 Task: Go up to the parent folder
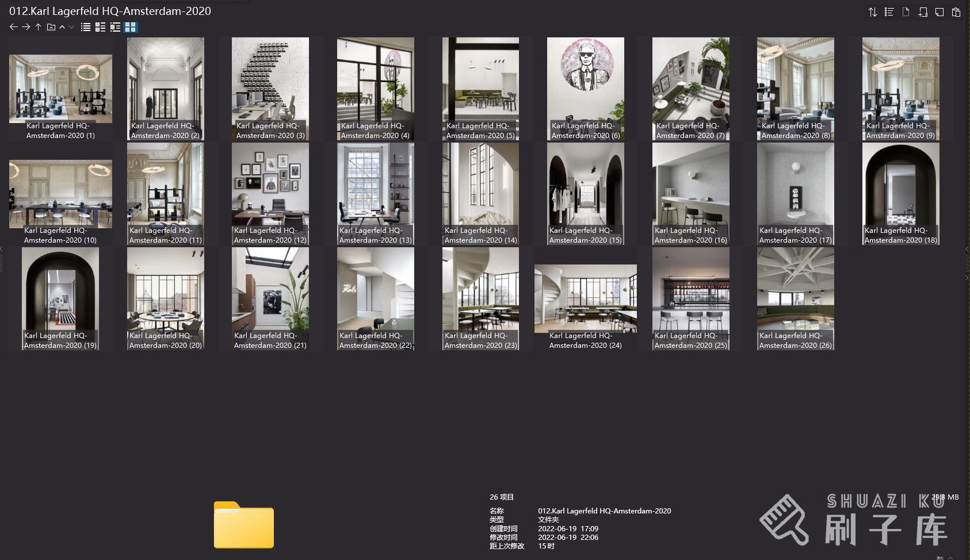pos(38,26)
